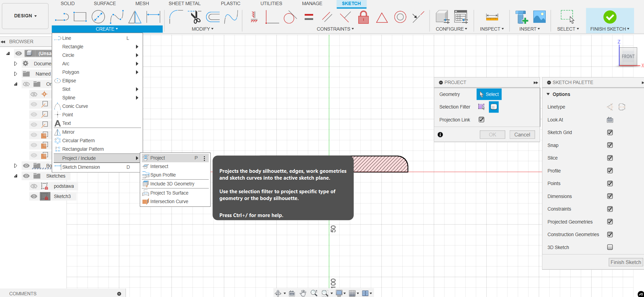Click the OK button in Project dialog
Screen dimensions: 644x297
point(492,135)
